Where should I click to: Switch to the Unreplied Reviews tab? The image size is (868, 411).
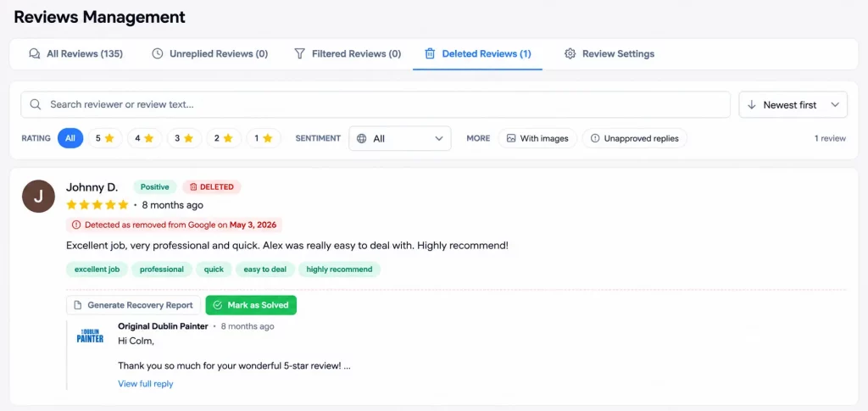pyautogui.click(x=210, y=53)
